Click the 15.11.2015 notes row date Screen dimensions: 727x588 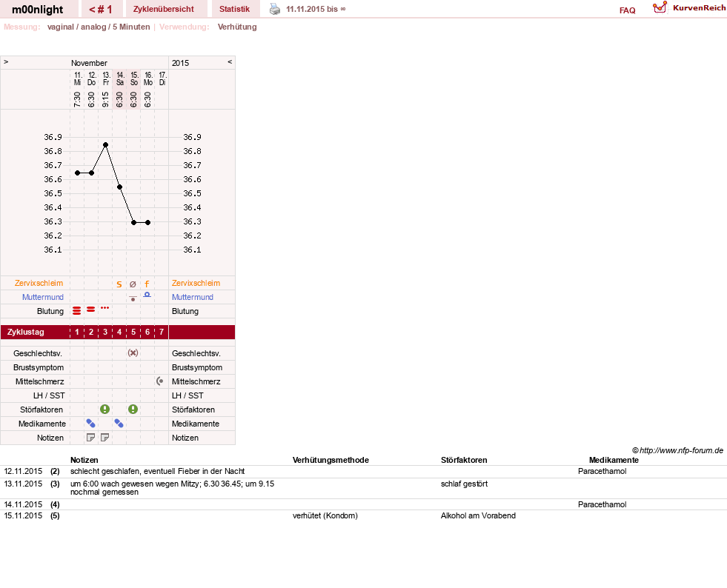23,515
